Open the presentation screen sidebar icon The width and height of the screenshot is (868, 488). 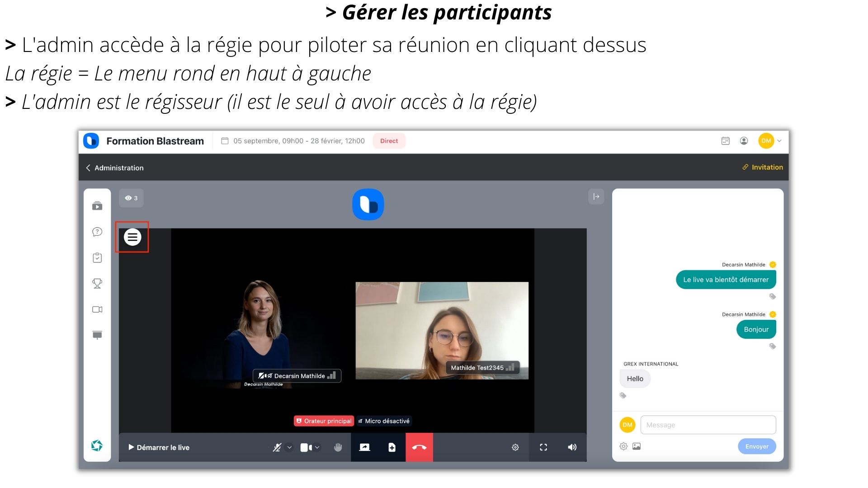97,335
